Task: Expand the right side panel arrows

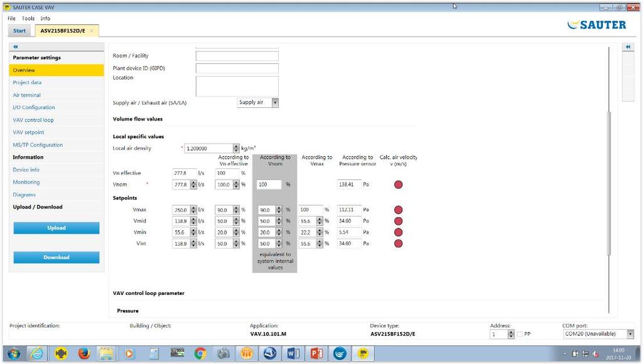Action: (x=628, y=46)
